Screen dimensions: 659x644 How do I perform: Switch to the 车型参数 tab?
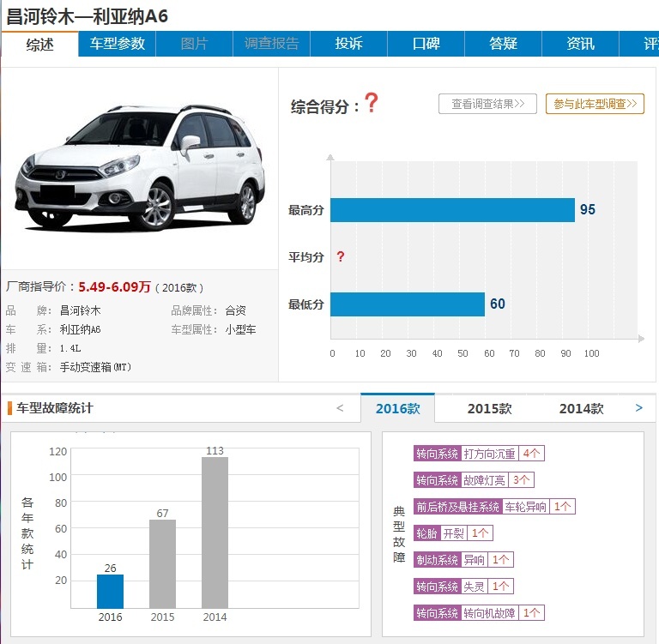pos(117,44)
